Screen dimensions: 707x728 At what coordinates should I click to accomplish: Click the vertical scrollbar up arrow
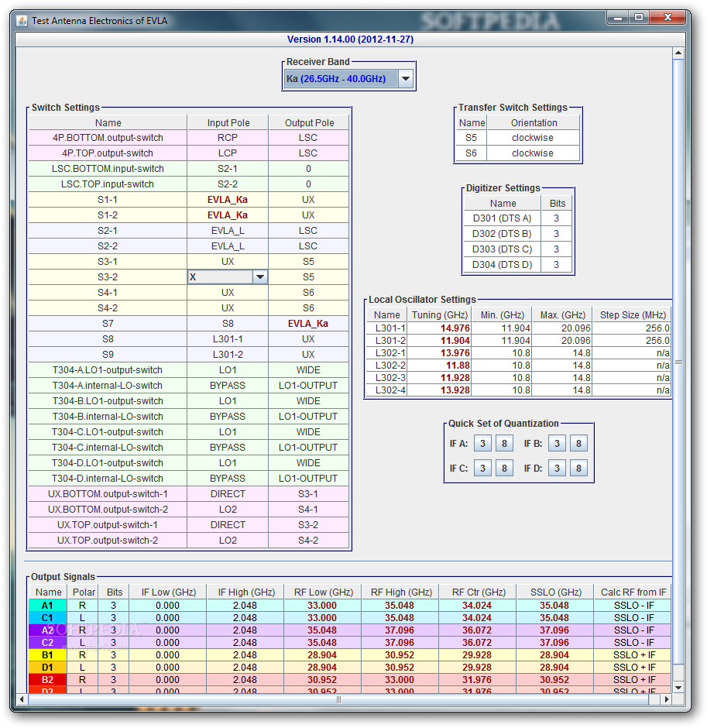[x=678, y=53]
